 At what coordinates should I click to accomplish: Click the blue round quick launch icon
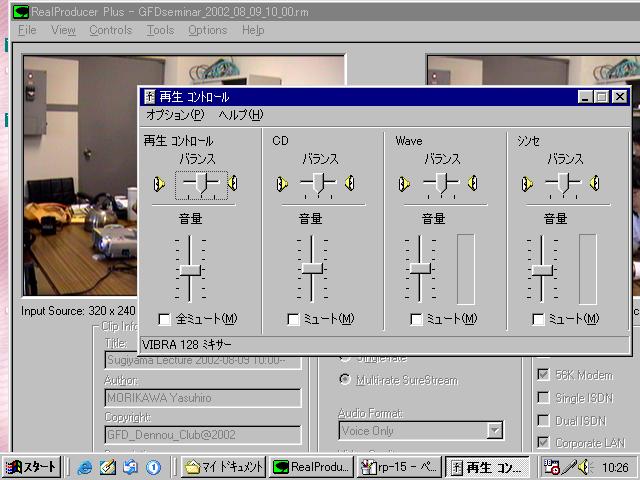point(153,467)
